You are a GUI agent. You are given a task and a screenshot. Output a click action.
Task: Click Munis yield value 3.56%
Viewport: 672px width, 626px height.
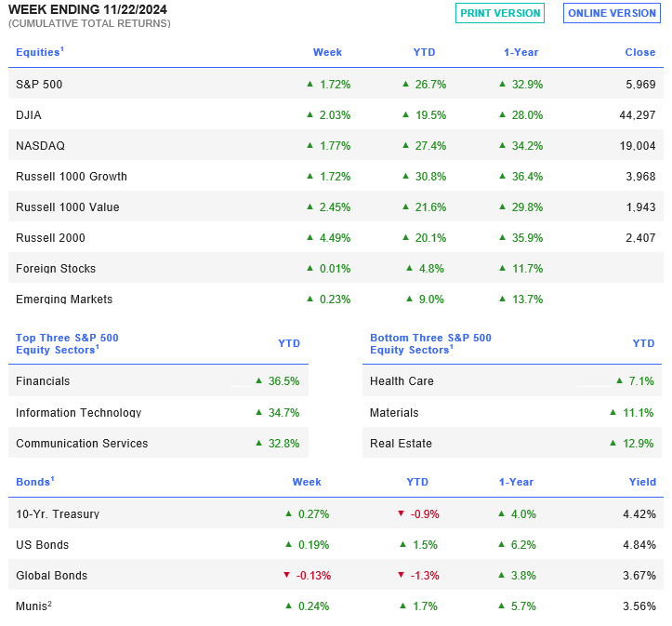pos(639,606)
